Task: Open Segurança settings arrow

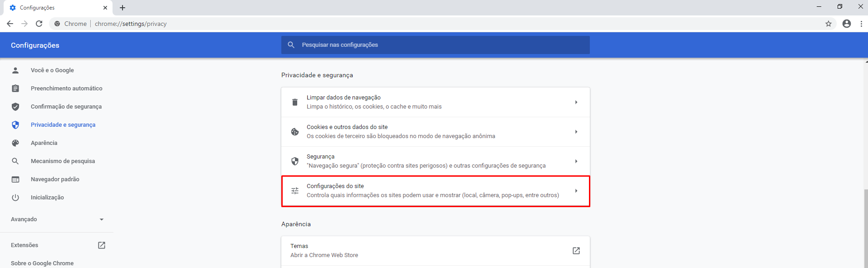Action: (x=576, y=161)
